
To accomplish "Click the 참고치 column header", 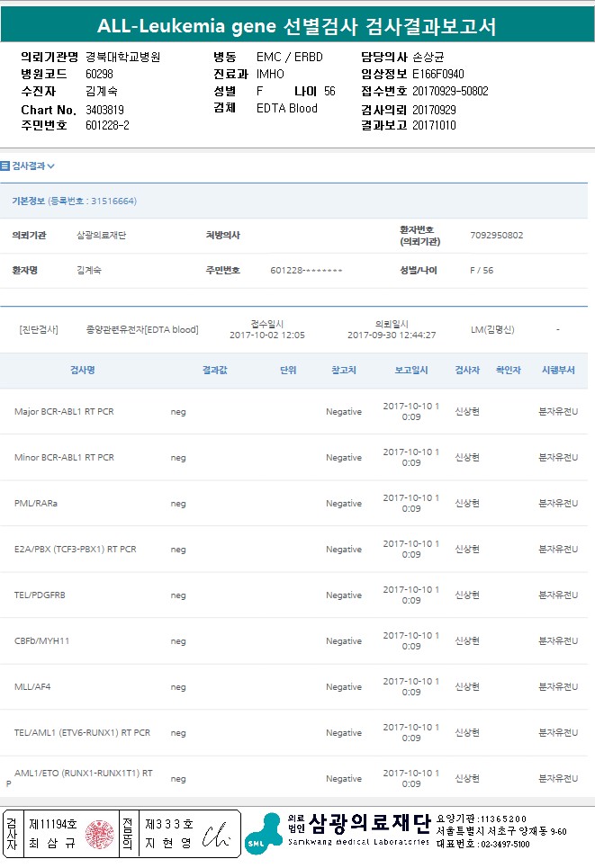I will [x=344, y=370].
